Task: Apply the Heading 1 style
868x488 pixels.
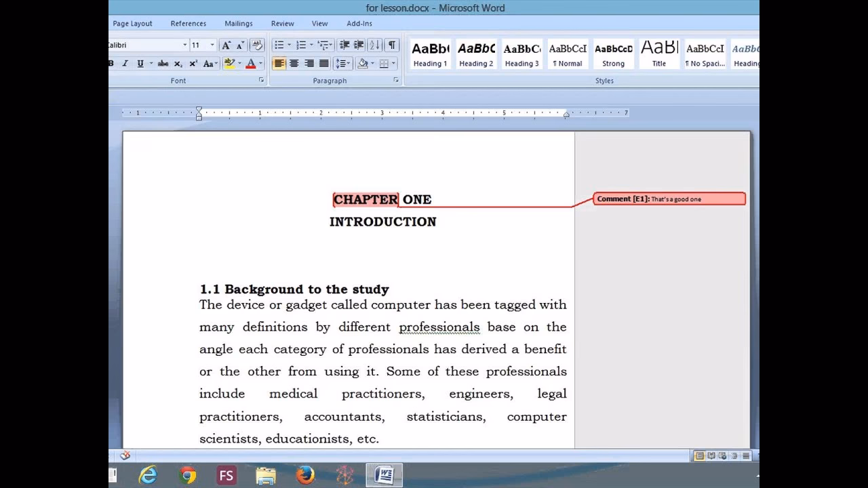Action: (x=430, y=53)
